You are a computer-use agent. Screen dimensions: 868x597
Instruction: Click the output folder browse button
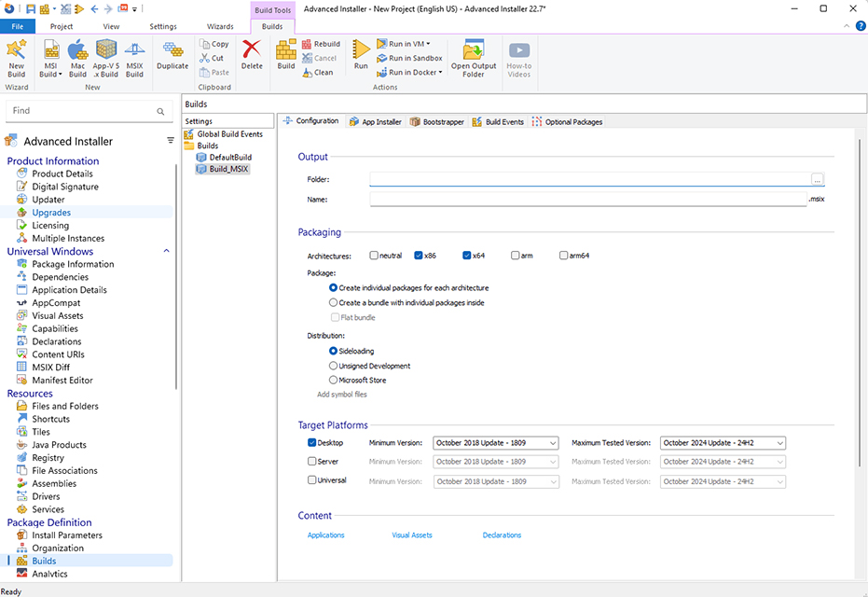(818, 179)
